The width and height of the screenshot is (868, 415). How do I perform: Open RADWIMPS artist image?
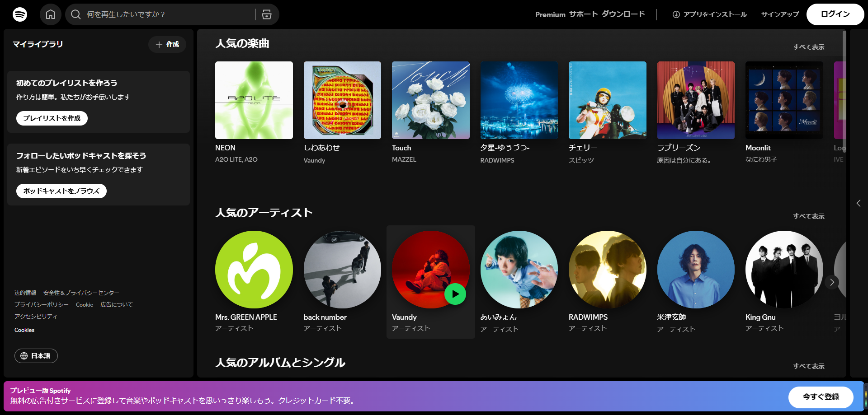608,270
